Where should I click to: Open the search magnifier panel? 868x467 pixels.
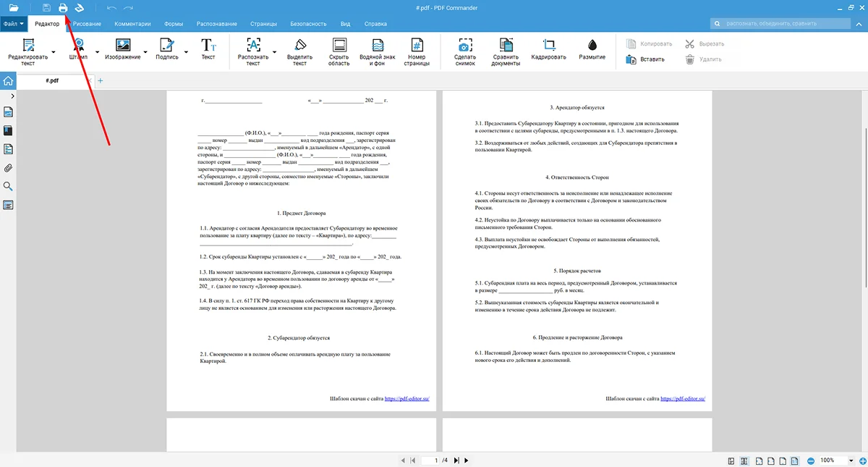(8, 187)
